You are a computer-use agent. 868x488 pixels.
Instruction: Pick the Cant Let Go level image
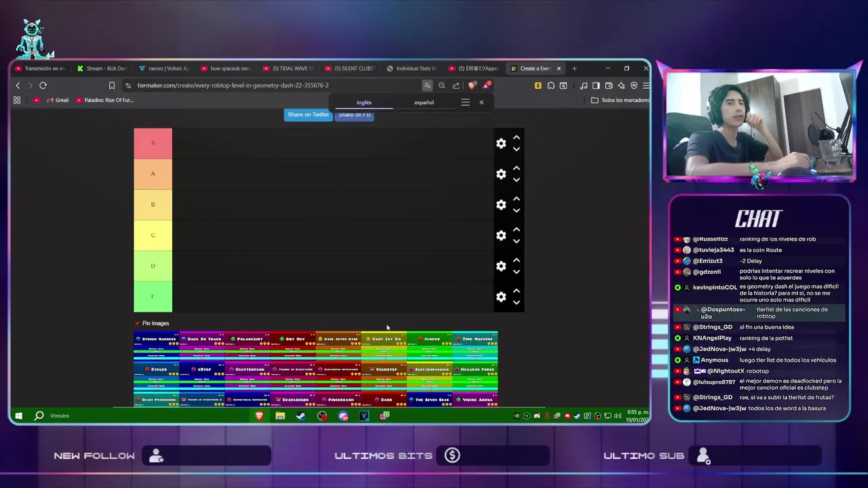[x=384, y=346]
